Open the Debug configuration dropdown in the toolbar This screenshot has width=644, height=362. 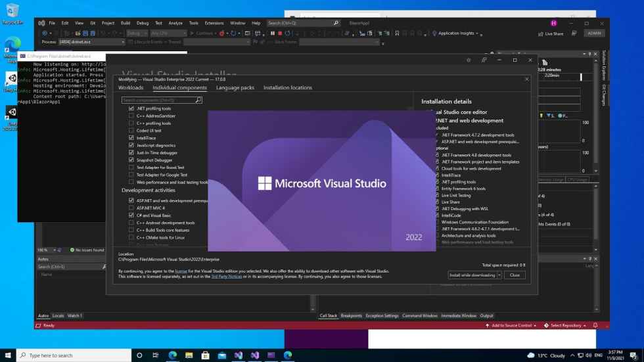tap(137, 34)
